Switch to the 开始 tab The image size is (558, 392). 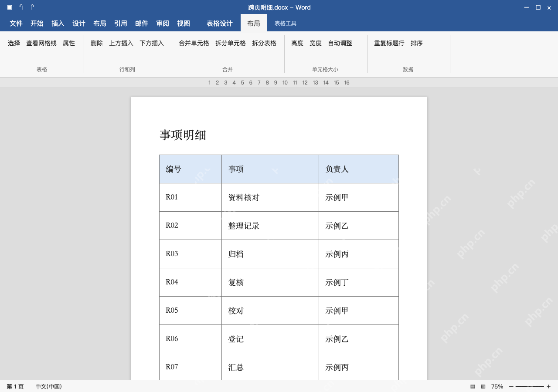click(37, 24)
